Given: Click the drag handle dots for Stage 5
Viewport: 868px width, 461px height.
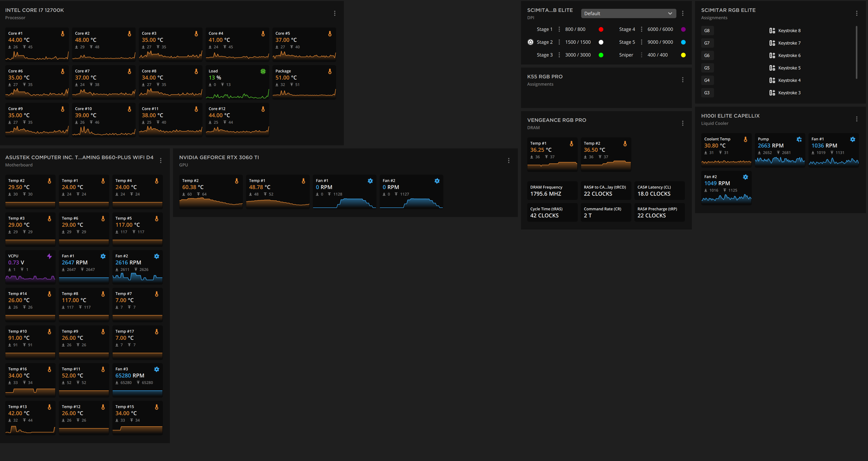Looking at the screenshot, I should [x=641, y=42].
